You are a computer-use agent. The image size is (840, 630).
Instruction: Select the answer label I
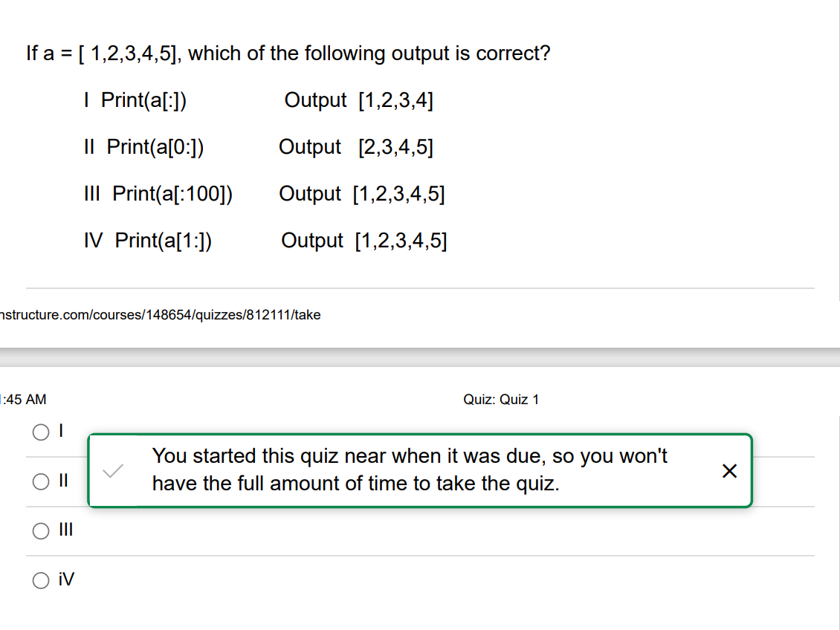point(59,431)
